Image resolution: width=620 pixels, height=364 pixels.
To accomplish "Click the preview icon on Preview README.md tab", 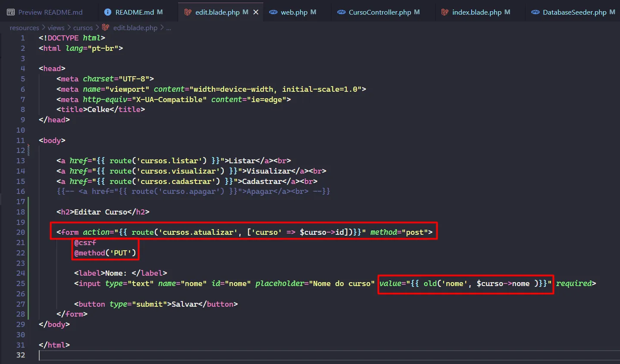I will (x=11, y=12).
